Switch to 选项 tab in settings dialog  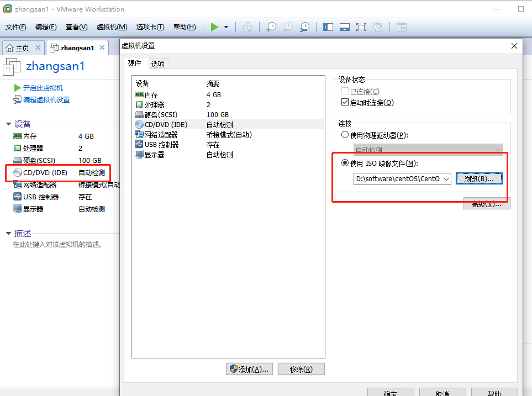pyautogui.click(x=158, y=64)
